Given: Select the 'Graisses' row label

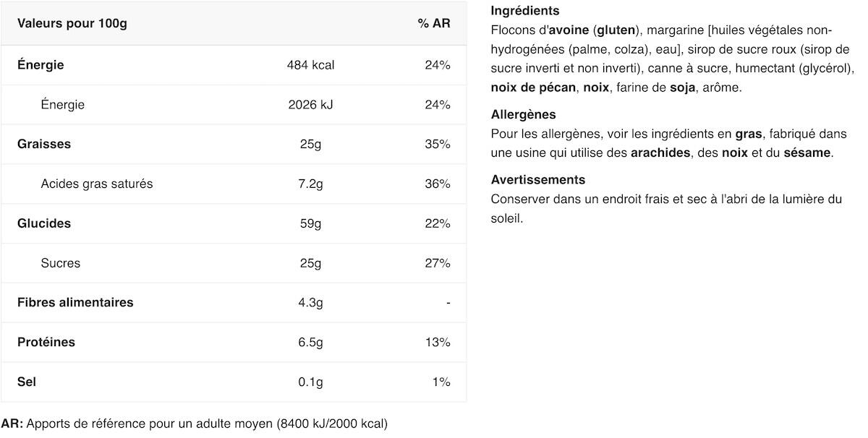Looking at the screenshot, I should click(x=44, y=144).
